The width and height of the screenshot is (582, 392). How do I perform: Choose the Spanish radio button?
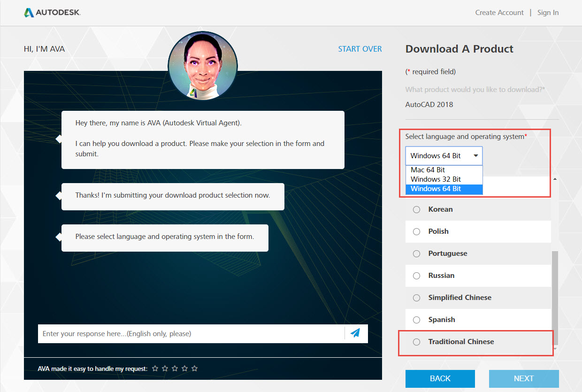[416, 320]
